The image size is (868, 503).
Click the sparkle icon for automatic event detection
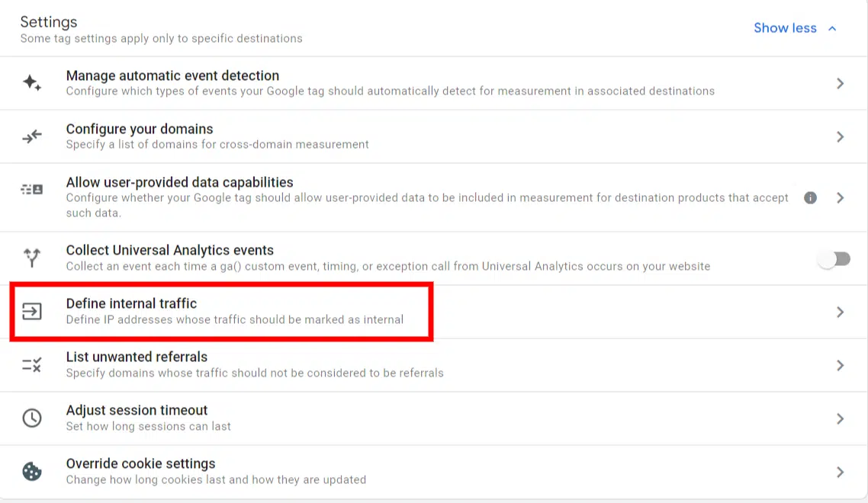31,83
